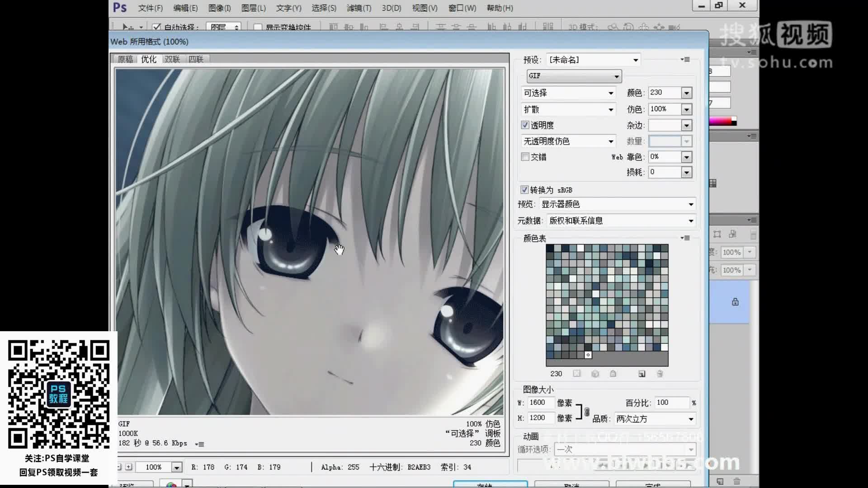Open the 杂边 matte dropdown arrow
The height and width of the screenshot is (488, 868).
pos(687,126)
